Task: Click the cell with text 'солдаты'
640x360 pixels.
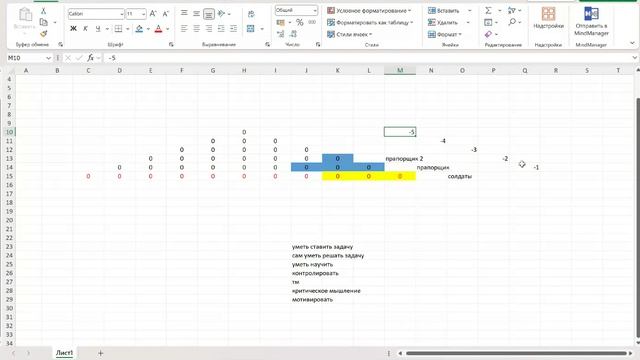Action: 460,176
